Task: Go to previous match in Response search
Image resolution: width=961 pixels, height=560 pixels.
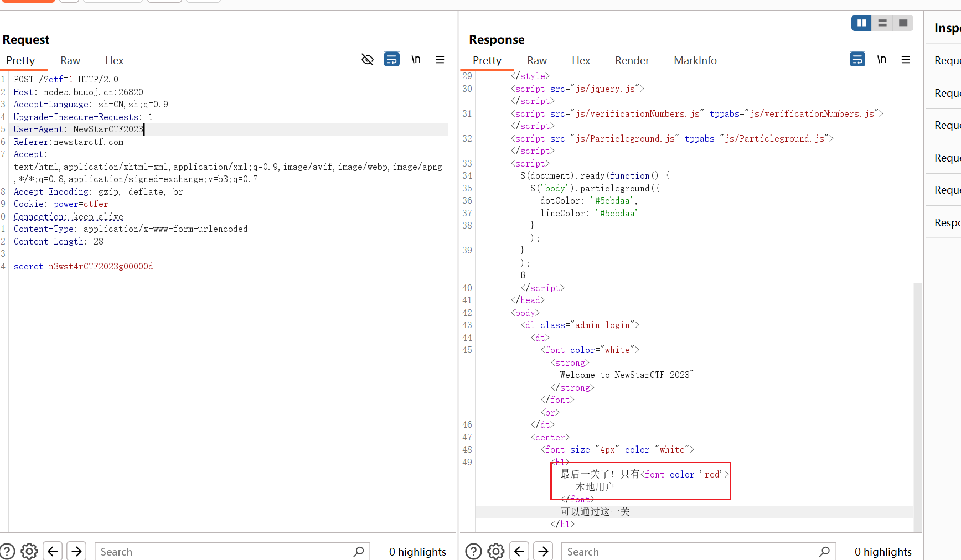Action: tap(519, 551)
